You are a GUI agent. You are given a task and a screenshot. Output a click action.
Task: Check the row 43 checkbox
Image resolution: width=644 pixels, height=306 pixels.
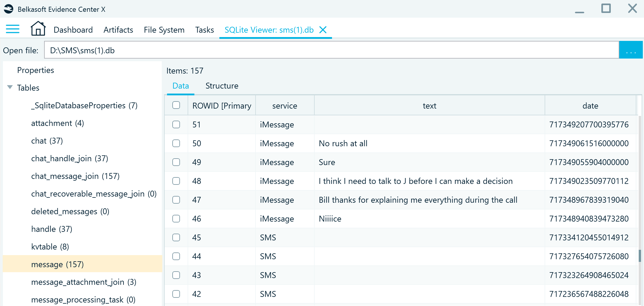point(176,275)
